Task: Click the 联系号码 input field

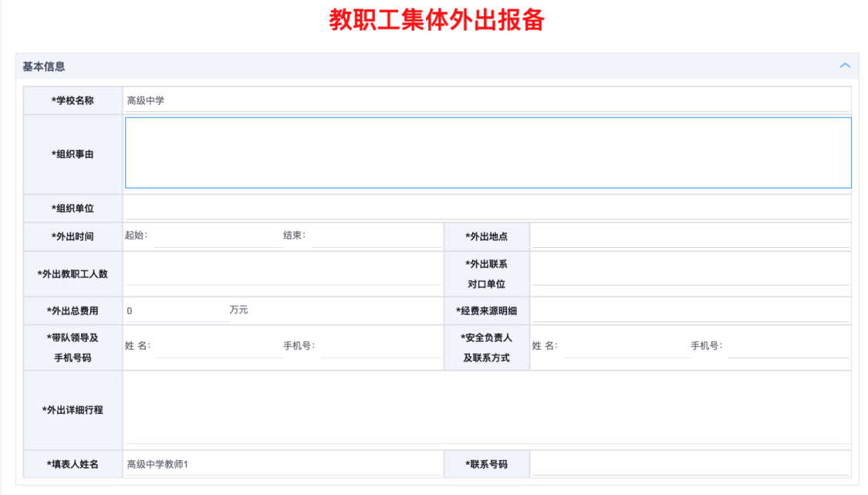Action: pyautogui.click(x=691, y=464)
